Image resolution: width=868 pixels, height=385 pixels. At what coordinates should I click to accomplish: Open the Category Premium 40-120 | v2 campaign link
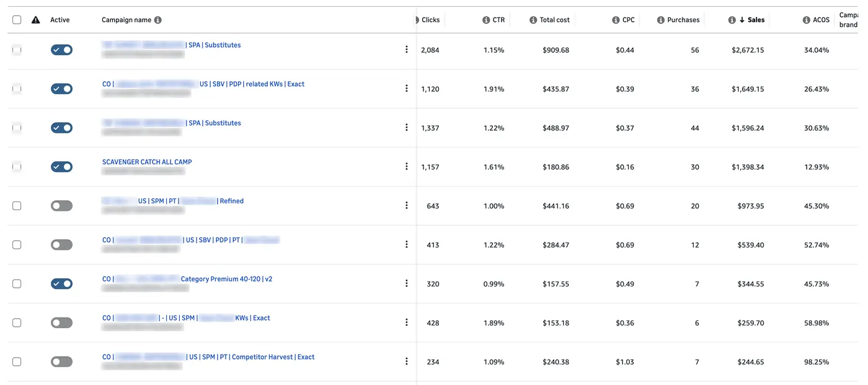pyautogui.click(x=187, y=279)
